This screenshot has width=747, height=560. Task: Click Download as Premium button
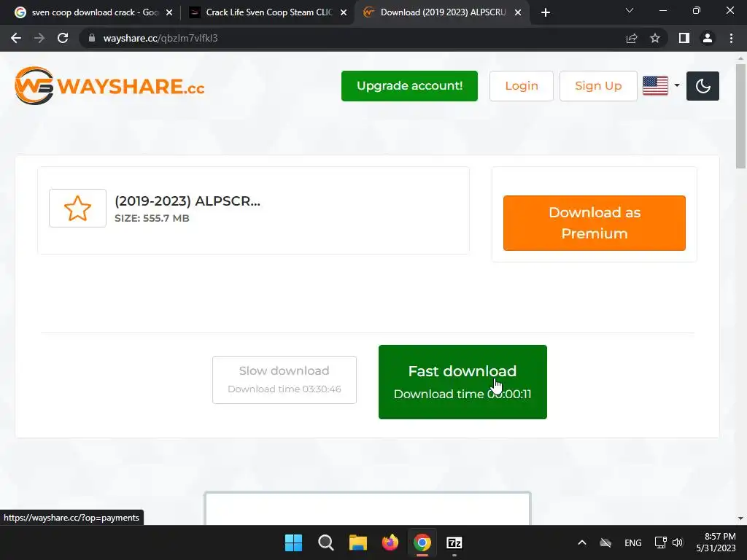594,223
